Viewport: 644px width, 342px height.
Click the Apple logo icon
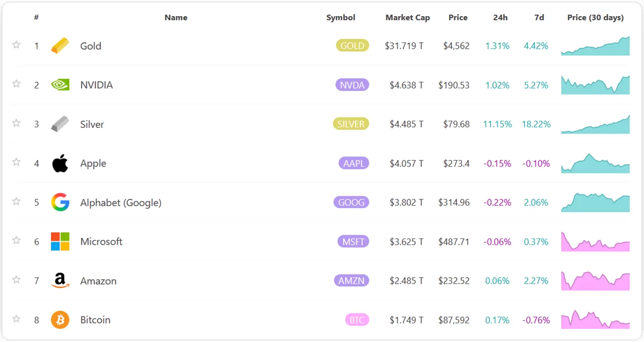(x=60, y=163)
